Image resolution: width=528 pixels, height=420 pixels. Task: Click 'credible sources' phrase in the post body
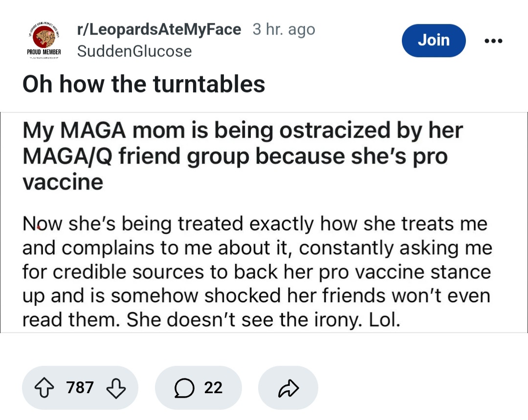(x=128, y=272)
